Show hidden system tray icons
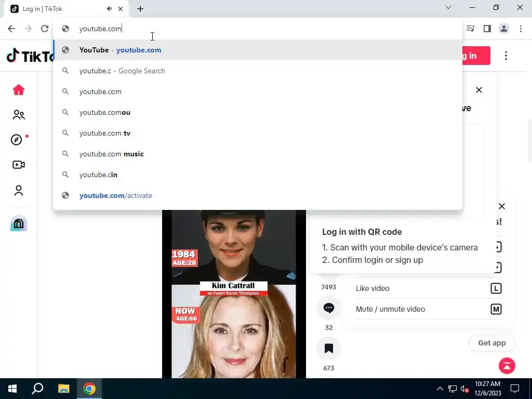The height and width of the screenshot is (399, 532). point(440,389)
